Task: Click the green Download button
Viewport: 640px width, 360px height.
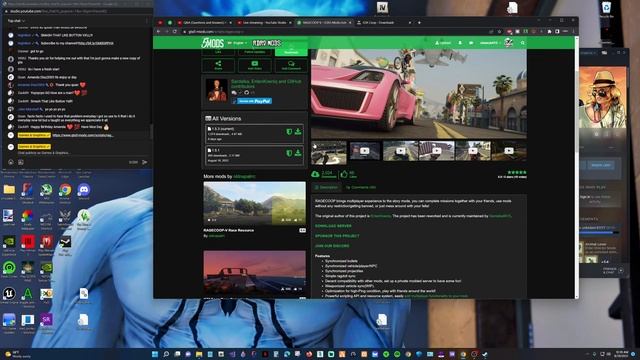Action: click(x=291, y=51)
